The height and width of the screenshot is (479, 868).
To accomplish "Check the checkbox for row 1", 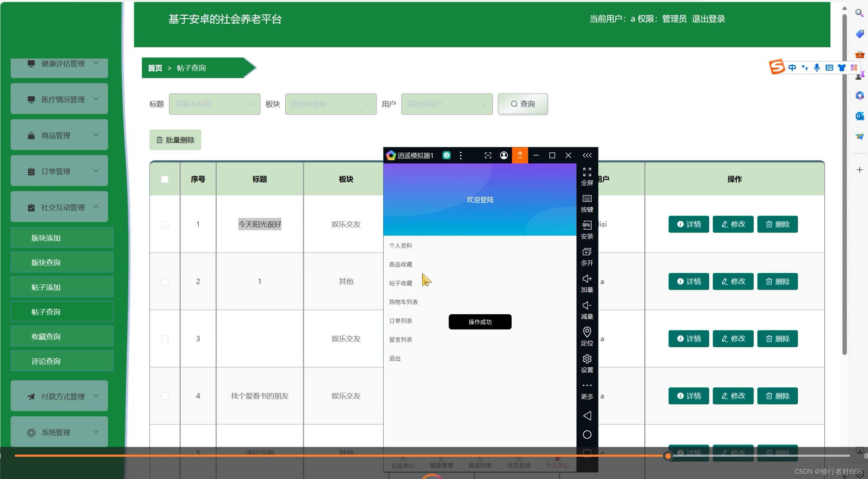I will pos(165,224).
